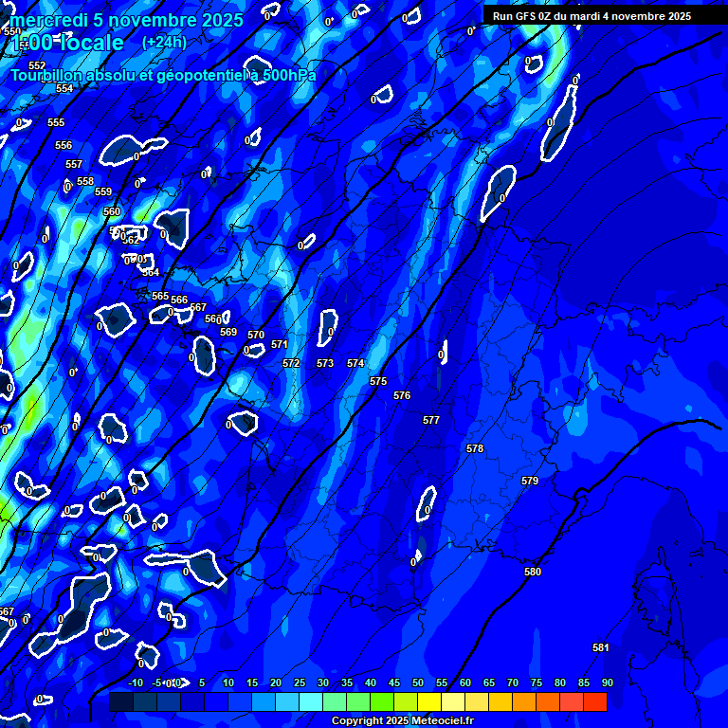Click the 571 geopotential contour label
Image resolution: width=728 pixels, height=728 pixels.
(279, 344)
